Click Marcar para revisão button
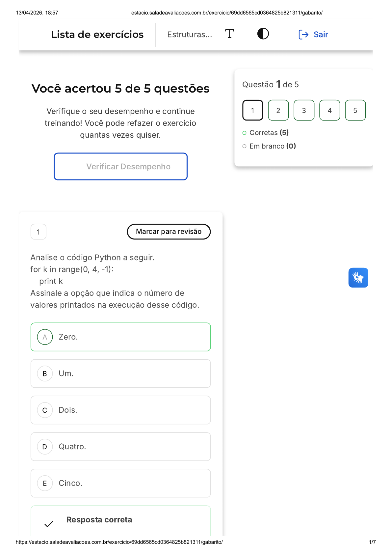Screen dimensions: 392x555 (x=169, y=232)
